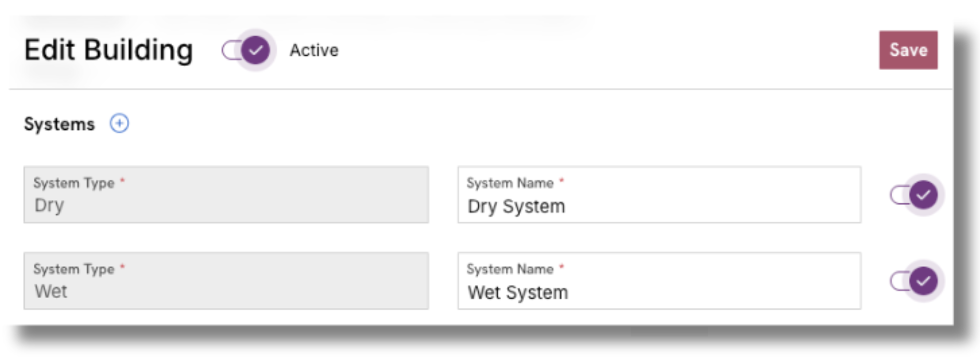This screenshot has width=980, height=357.
Task: Click System Name label above Wet System
Action: (510, 269)
